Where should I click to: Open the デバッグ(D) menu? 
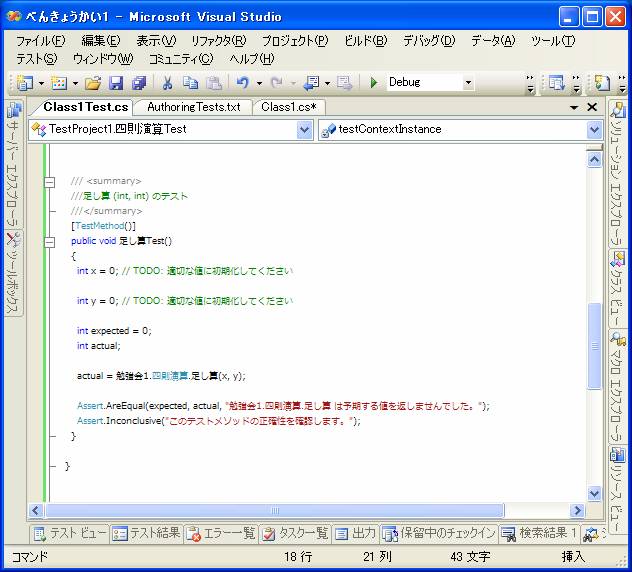pyautogui.click(x=428, y=41)
